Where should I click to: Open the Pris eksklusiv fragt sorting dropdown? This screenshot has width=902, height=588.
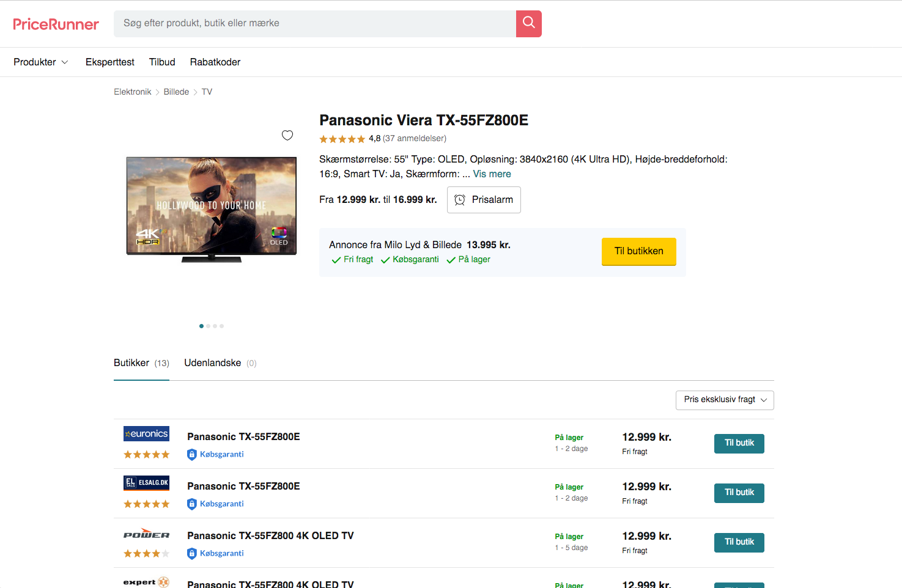(x=725, y=400)
